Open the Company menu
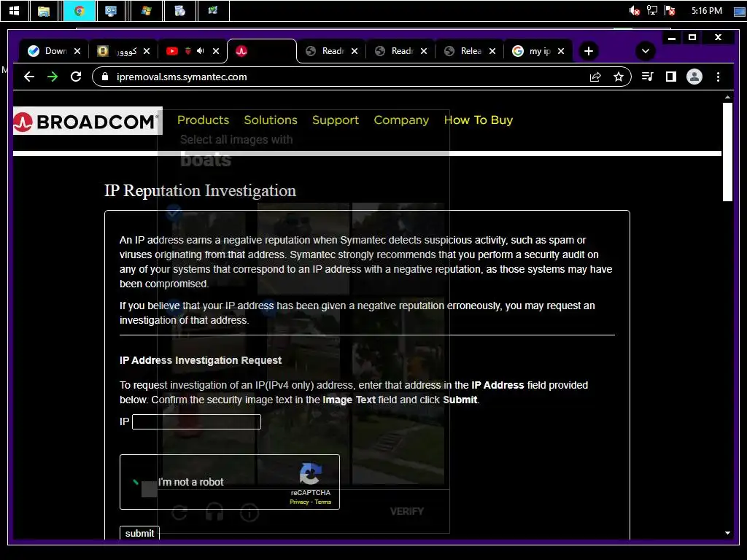 401,120
